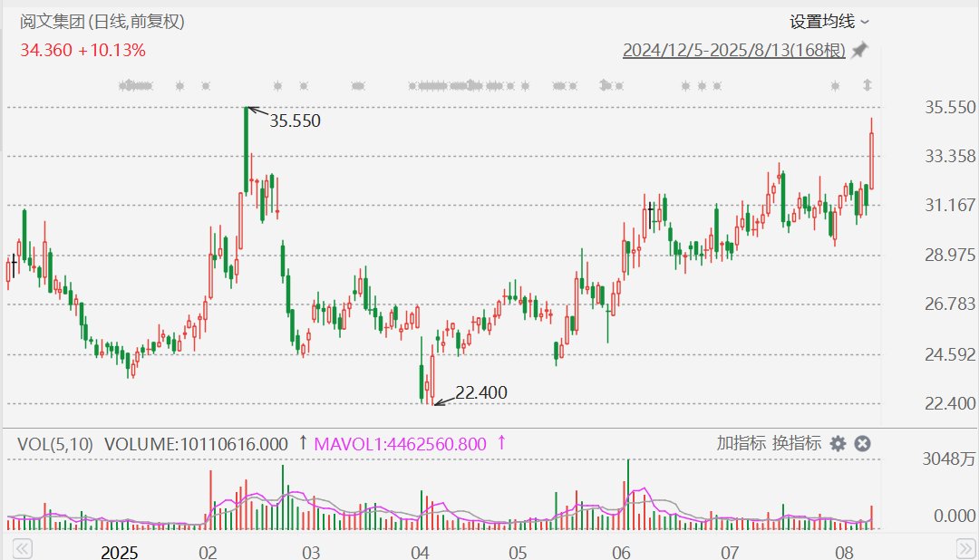
Task: Pin the chart date range
Action: click(x=859, y=51)
